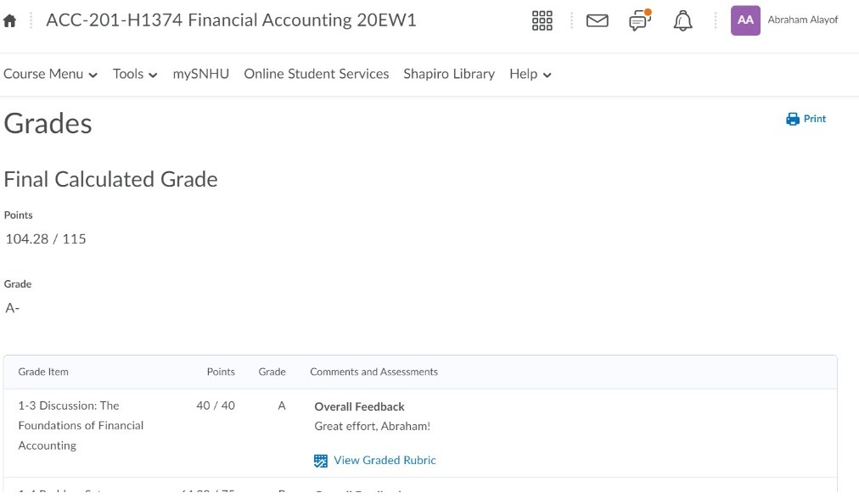Click the 1-3 Discussion grade item

pyautogui.click(x=81, y=425)
